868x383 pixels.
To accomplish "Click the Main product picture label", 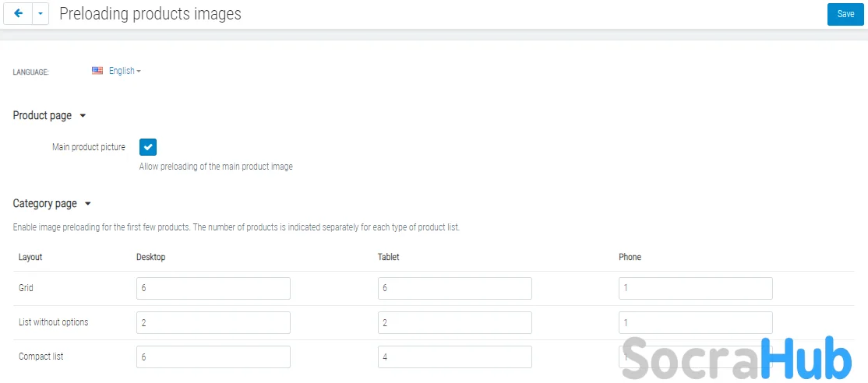I will tap(88, 146).
